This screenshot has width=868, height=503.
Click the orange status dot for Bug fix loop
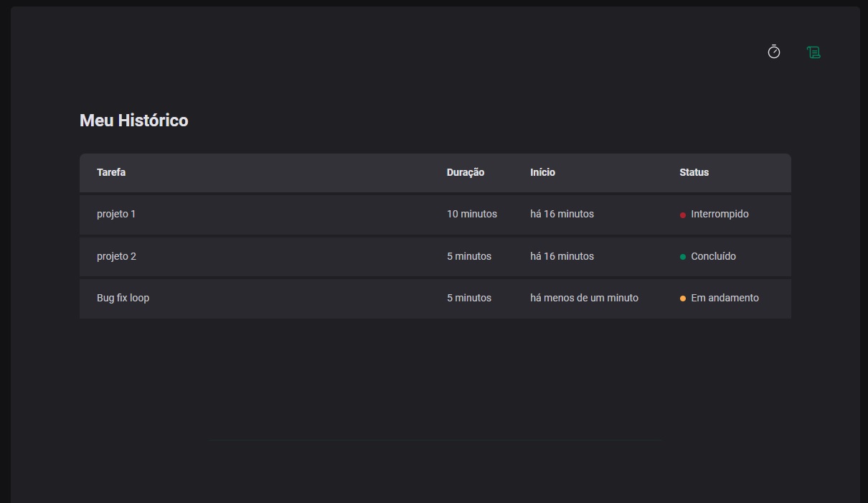[682, 298]
